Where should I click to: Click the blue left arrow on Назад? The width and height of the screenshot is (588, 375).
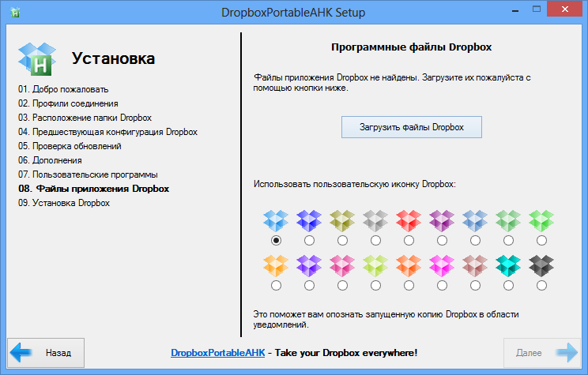pos(21,353)
